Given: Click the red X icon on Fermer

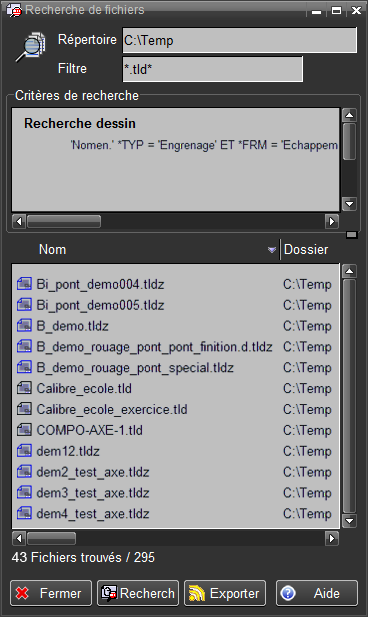Looking at the screenshot, I should (22, 593).
